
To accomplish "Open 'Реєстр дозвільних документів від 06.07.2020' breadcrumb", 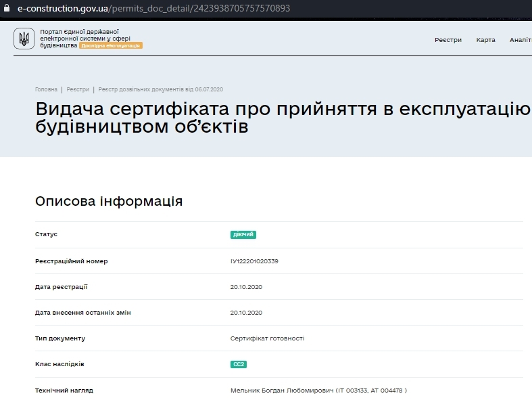I will click(160, 89).
